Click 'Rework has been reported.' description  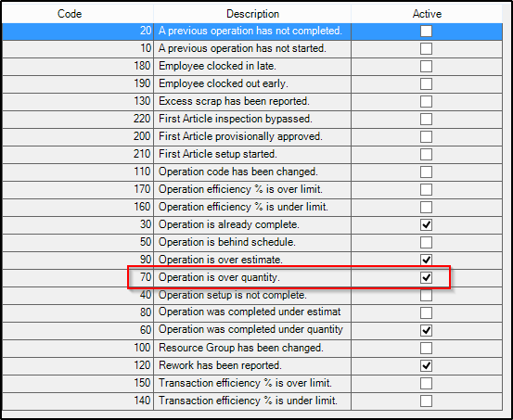coord(220,365)
